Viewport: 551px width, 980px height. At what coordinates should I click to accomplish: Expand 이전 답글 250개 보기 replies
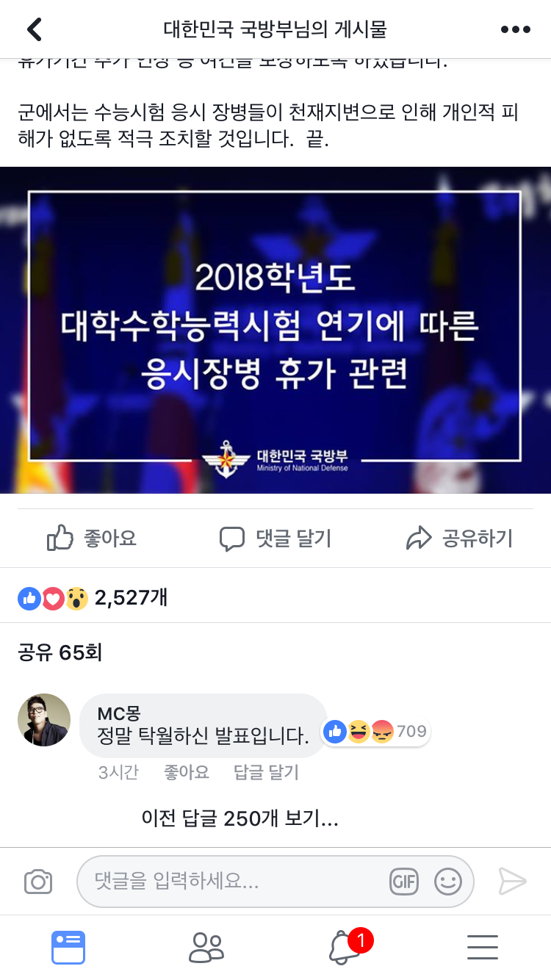240,818
